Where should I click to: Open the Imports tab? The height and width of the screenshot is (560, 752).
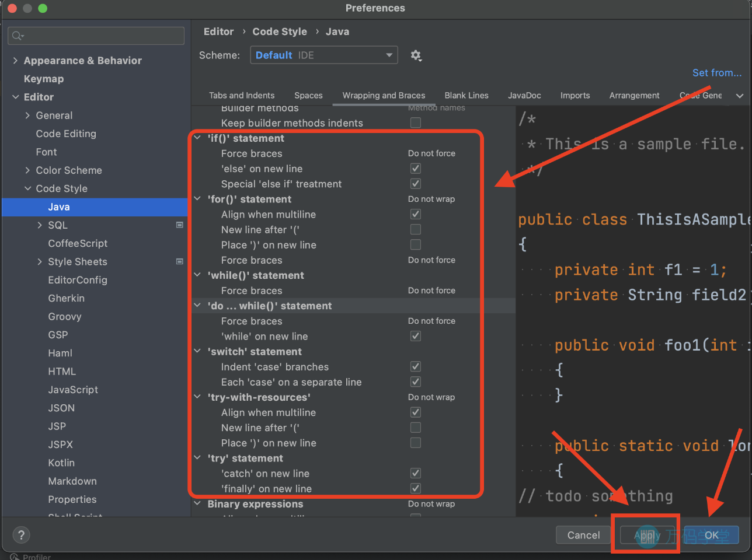click(x=575, y=96)
